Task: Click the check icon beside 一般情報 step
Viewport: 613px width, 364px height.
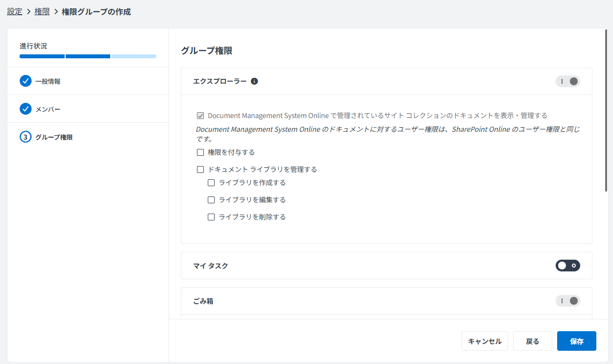Action: coord(25,81)
